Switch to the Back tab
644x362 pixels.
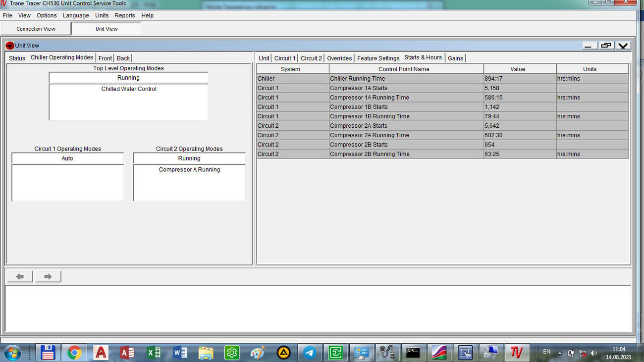click(x=123, y=58)
